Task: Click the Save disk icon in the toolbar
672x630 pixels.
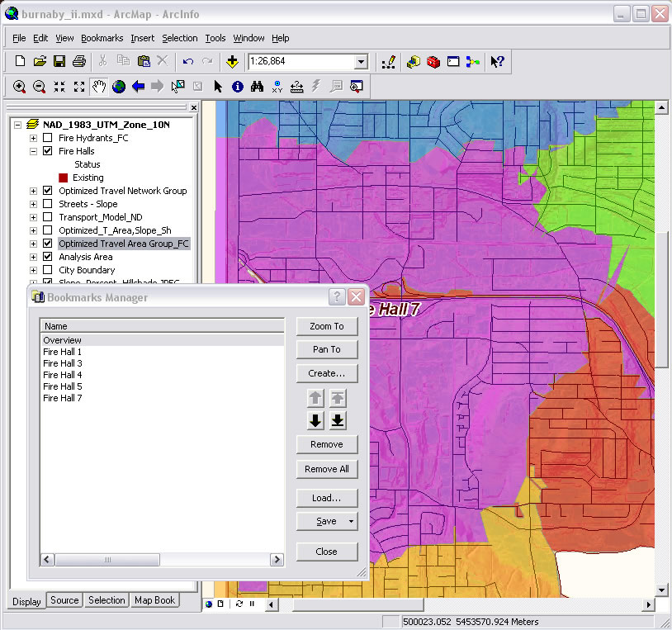Action: coord(59,61)
